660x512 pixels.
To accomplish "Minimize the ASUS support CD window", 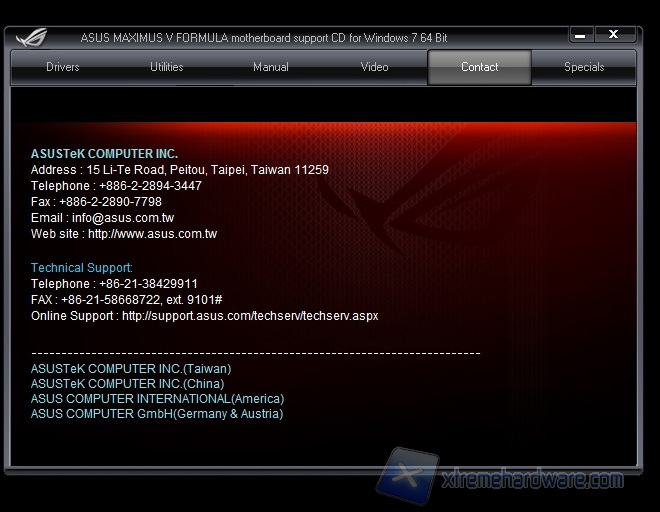I will (x=582, y=35).
